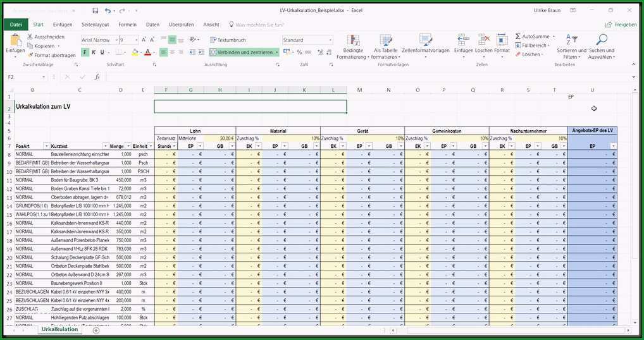Open Arial Narrow font name dropdown
The width and height of the screenshot is (644, 340).
(115, 40)
